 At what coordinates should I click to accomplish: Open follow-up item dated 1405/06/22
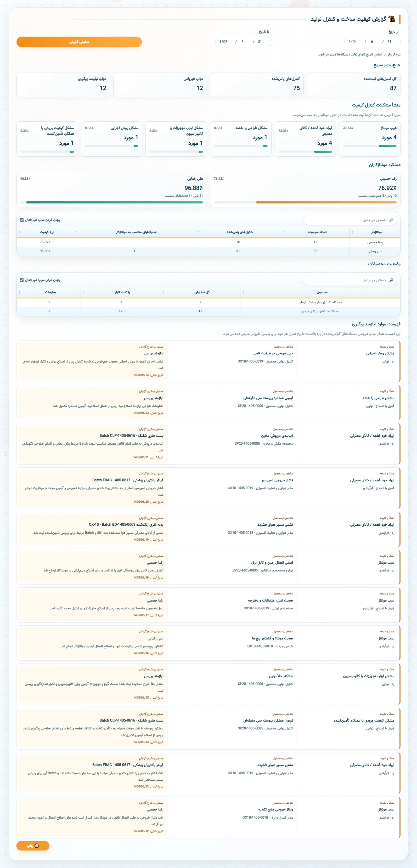208,402
